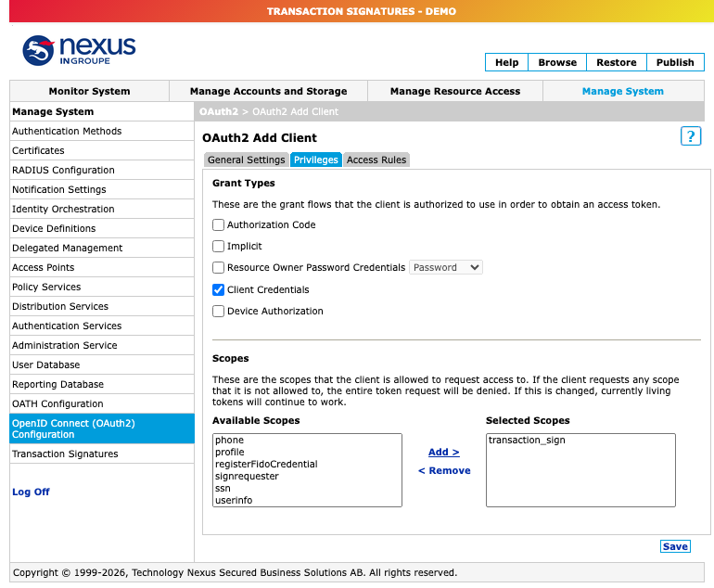Select transaction_sign in Selected Scopes

pos(527,440)
